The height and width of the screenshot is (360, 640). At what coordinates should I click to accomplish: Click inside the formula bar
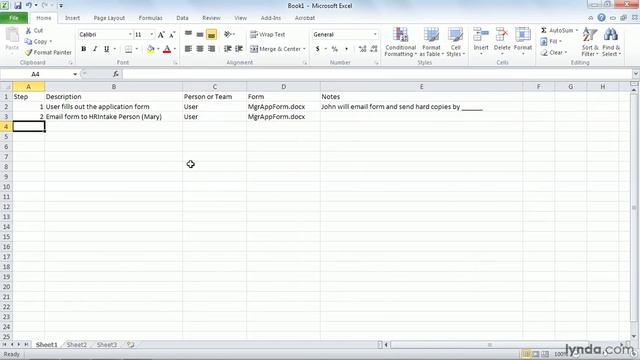click(378, 74)
